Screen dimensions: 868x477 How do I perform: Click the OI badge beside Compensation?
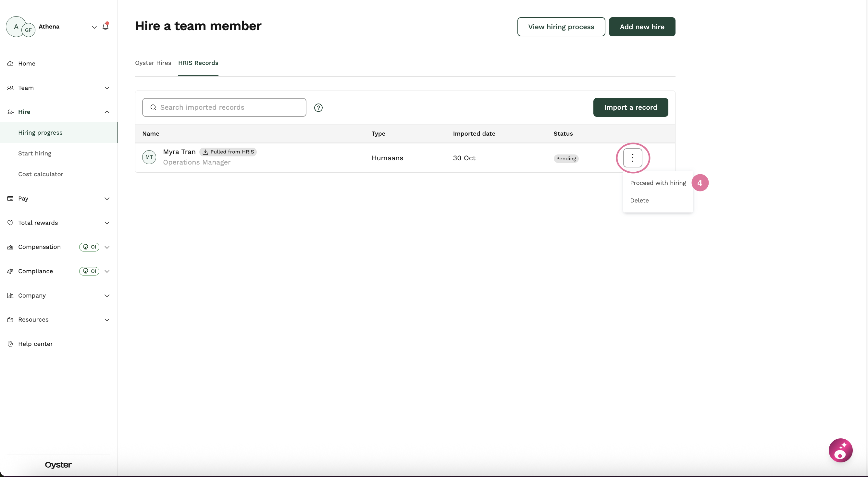pyautogui.click(x=89, y=247)
